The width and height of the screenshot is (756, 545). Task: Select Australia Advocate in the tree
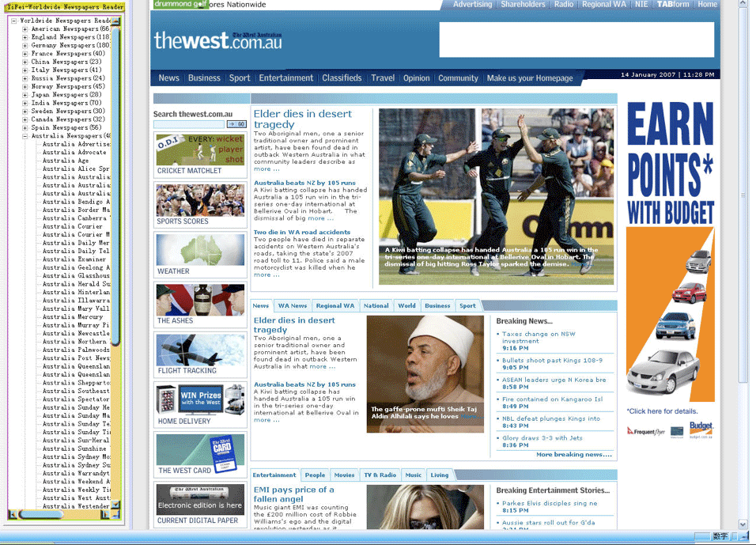(x=74, y=153)
